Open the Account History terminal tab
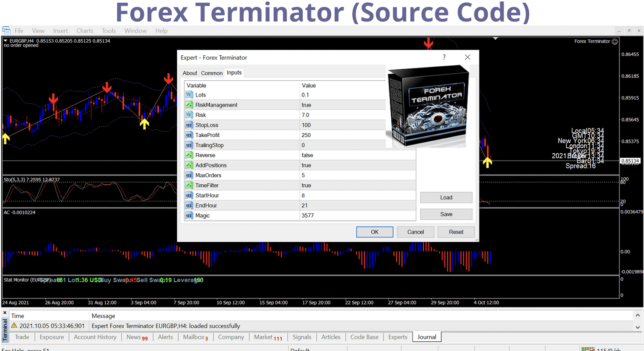Screen dimensions: 644x351 point(95,337)
